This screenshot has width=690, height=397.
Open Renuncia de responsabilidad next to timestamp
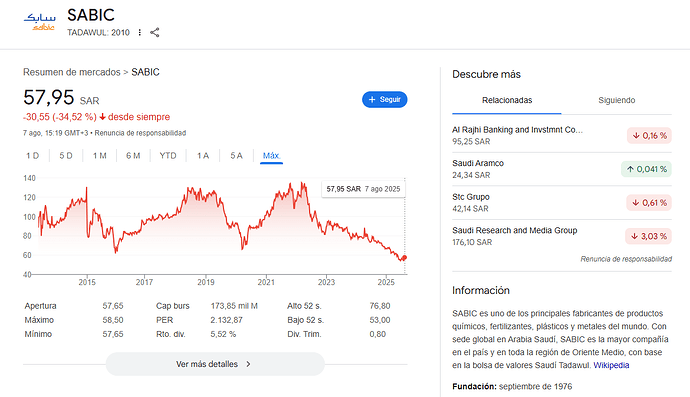coord(140,133)
